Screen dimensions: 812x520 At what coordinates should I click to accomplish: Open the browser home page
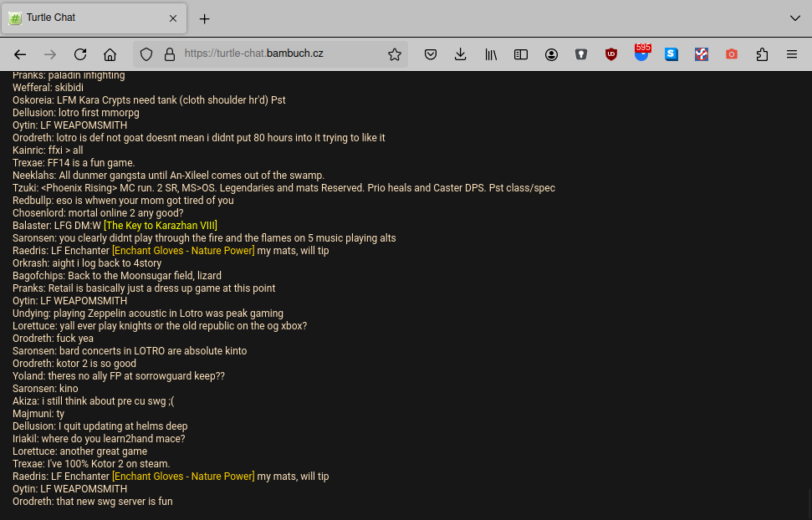[x=110, y=54]
